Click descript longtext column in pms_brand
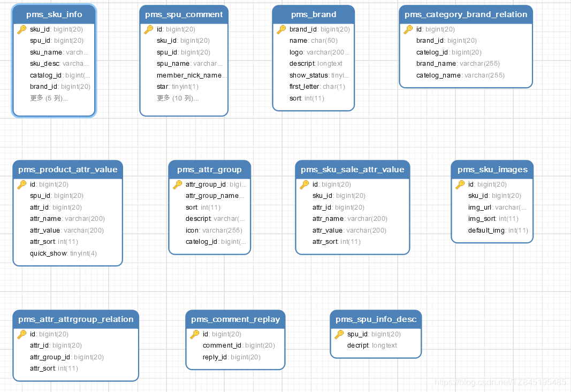This screenshot has width=571, height=392. (316, 64)
